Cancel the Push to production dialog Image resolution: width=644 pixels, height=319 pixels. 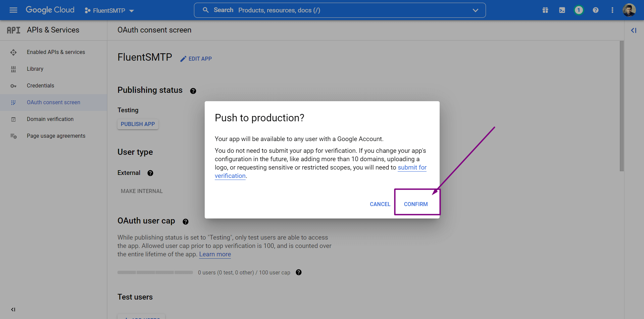(380, 204)
